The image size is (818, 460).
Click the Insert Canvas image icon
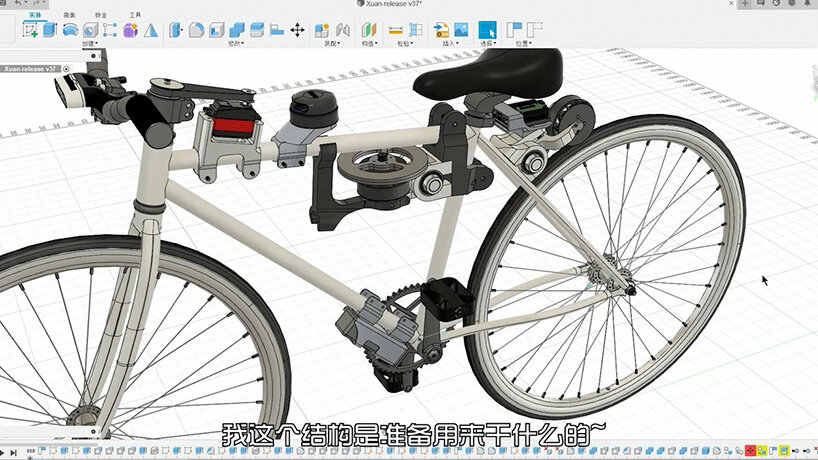click(461, 29)
